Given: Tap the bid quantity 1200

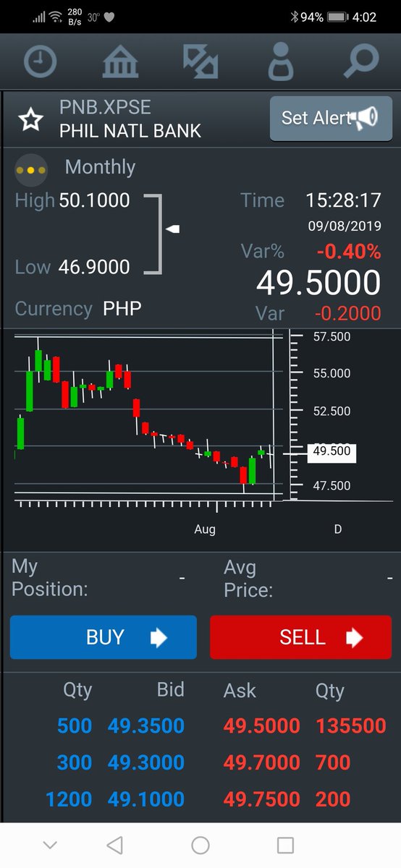Looking at the screenshot, I should [x=69, y=799].
